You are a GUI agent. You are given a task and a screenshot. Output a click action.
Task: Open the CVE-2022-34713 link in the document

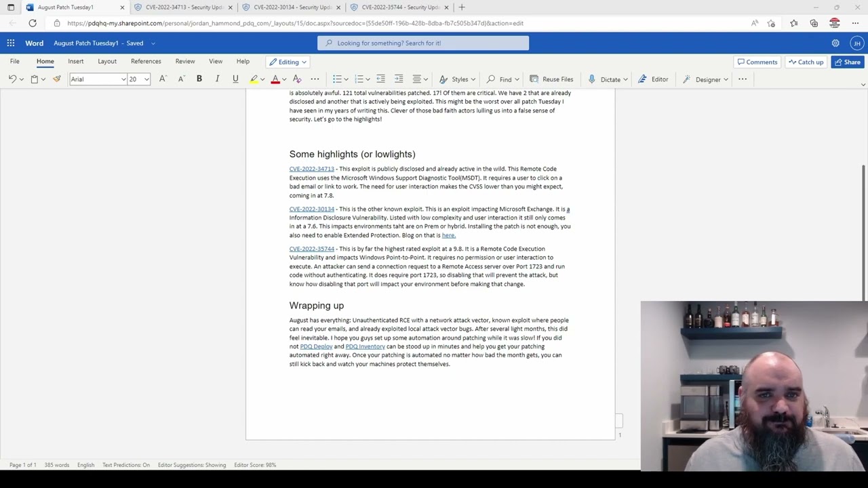(x=312, y=169)
